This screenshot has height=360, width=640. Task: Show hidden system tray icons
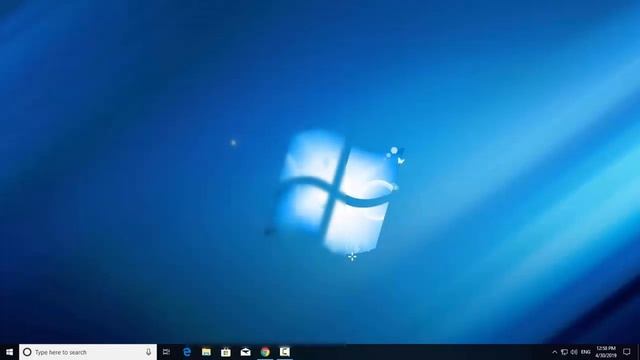tap(554, 352)
